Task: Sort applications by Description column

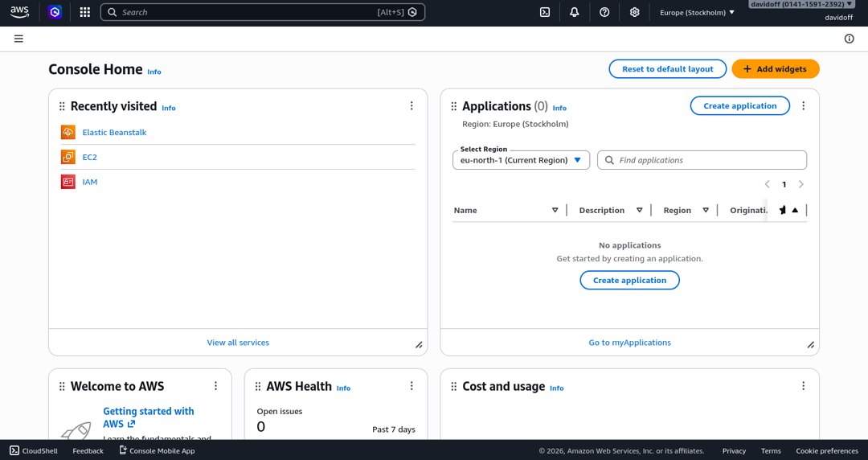Action: click(640, 210)
